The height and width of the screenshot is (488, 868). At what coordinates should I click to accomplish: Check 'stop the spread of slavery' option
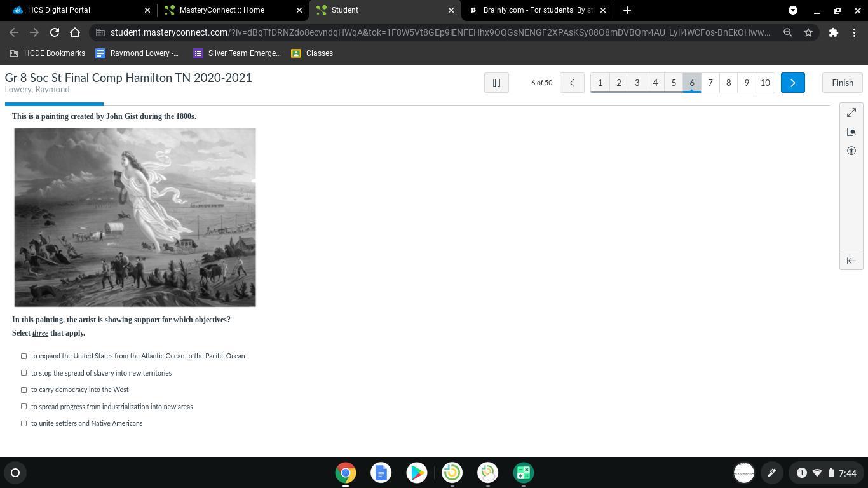pyautogui.click(x=24, y=373)
